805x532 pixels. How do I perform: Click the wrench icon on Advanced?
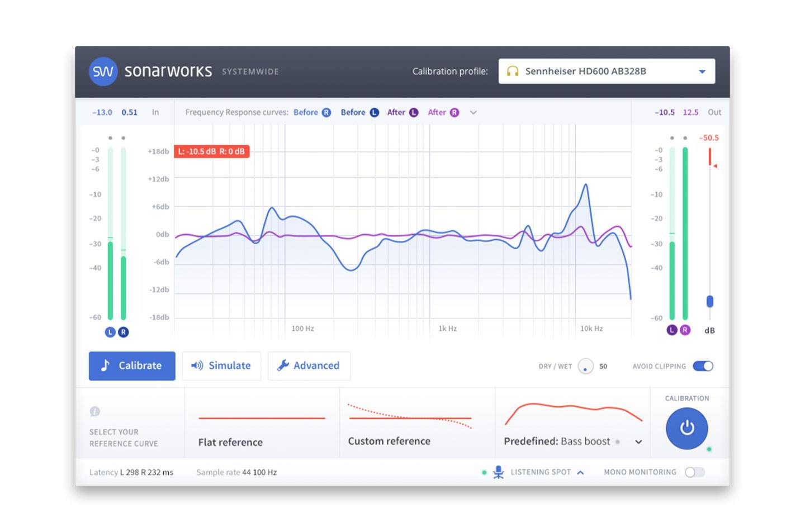click(x=283, y=365)
